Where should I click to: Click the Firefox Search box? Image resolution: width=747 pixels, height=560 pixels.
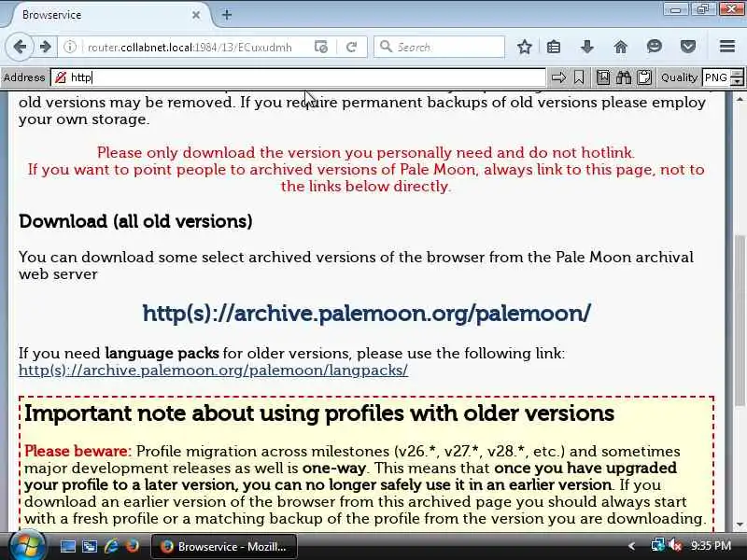pos(439,47)
